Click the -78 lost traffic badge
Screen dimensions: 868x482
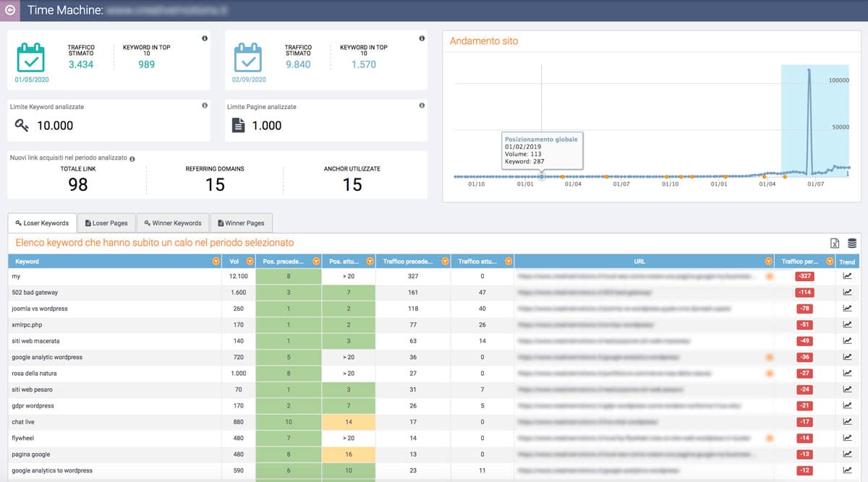(x=805, y=309)
